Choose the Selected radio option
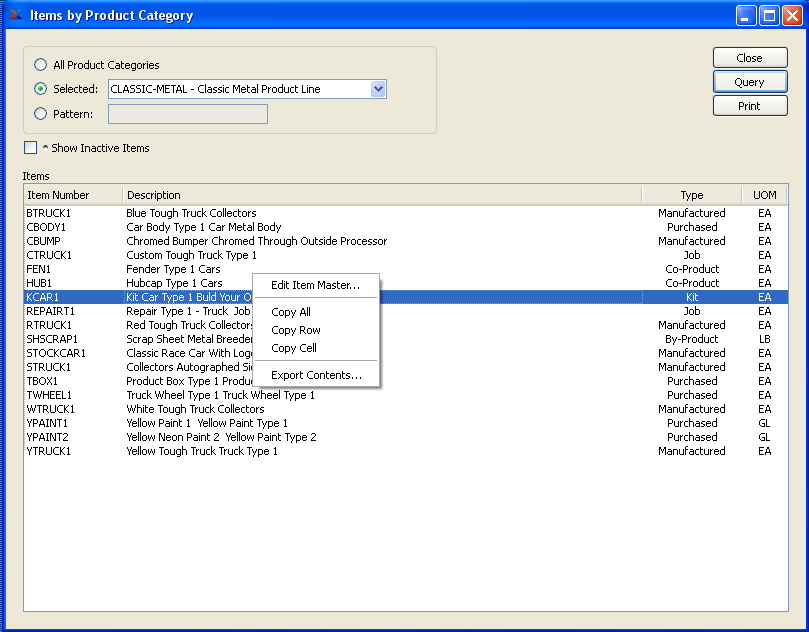Viewport: 809px width, 632px height. [41, 89]
